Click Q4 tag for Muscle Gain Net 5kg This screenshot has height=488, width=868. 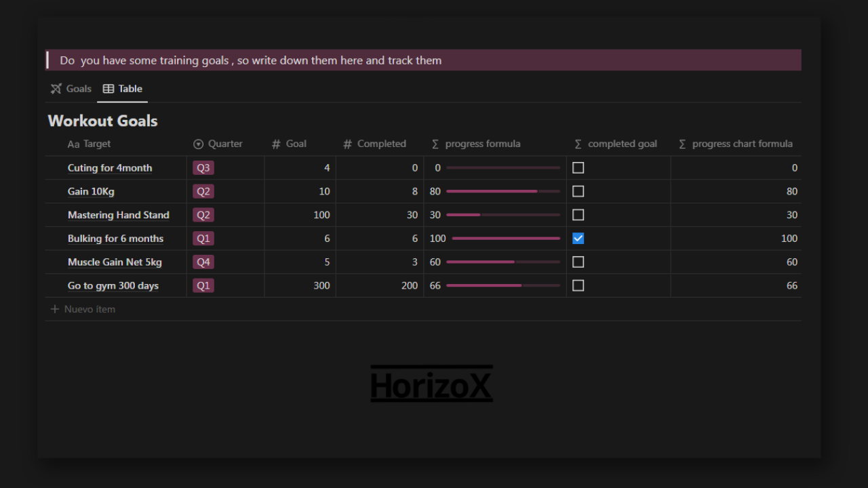tap(203, 262)
